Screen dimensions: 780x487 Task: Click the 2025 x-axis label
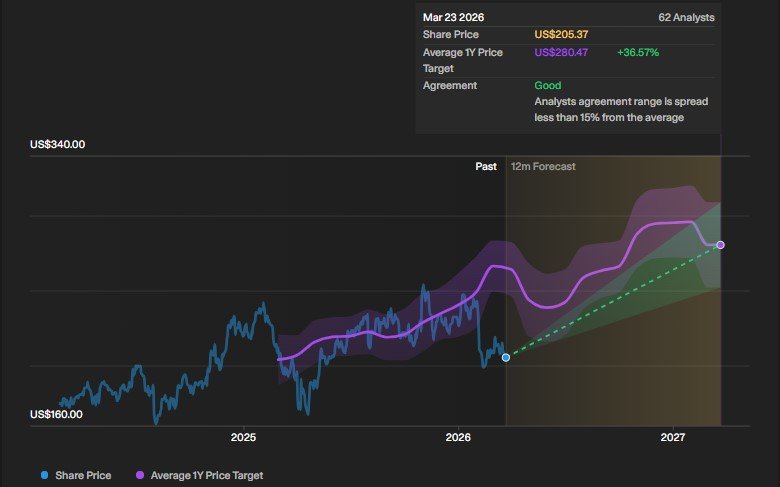243,438
